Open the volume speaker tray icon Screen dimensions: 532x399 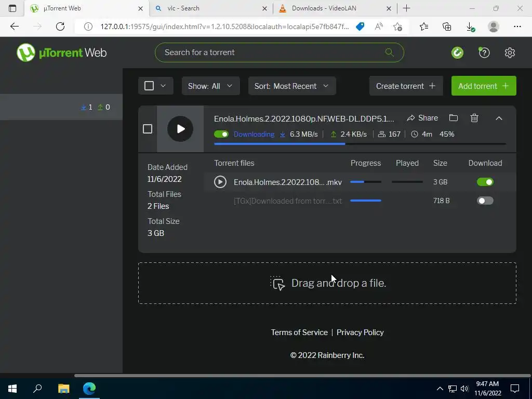464,389
